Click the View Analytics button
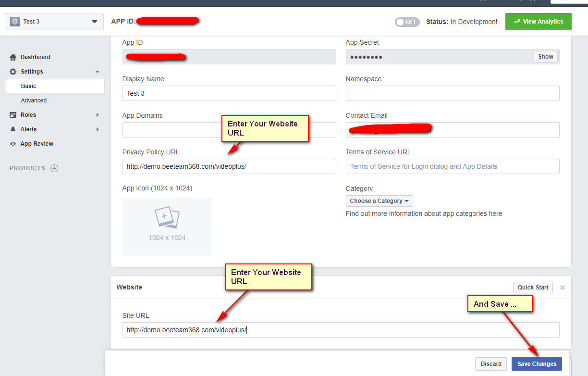Screen dimensions: 588x376 click(x=538, y=22)
